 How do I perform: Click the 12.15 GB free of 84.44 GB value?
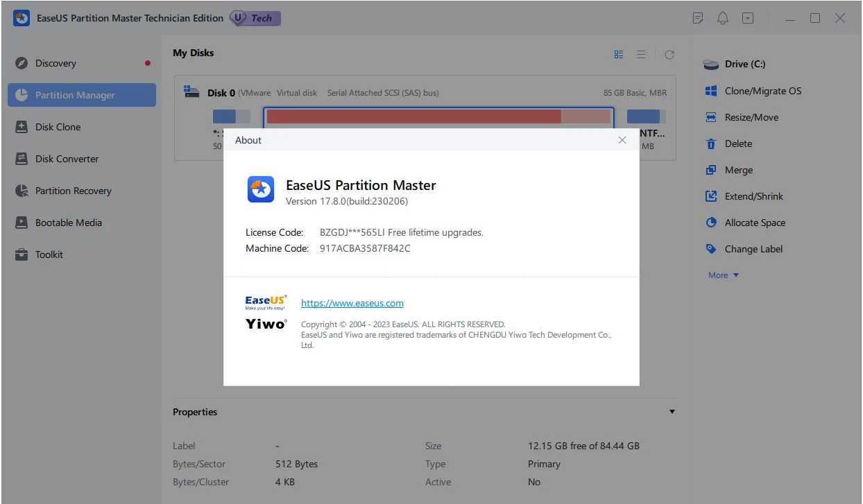click(583, 446)
